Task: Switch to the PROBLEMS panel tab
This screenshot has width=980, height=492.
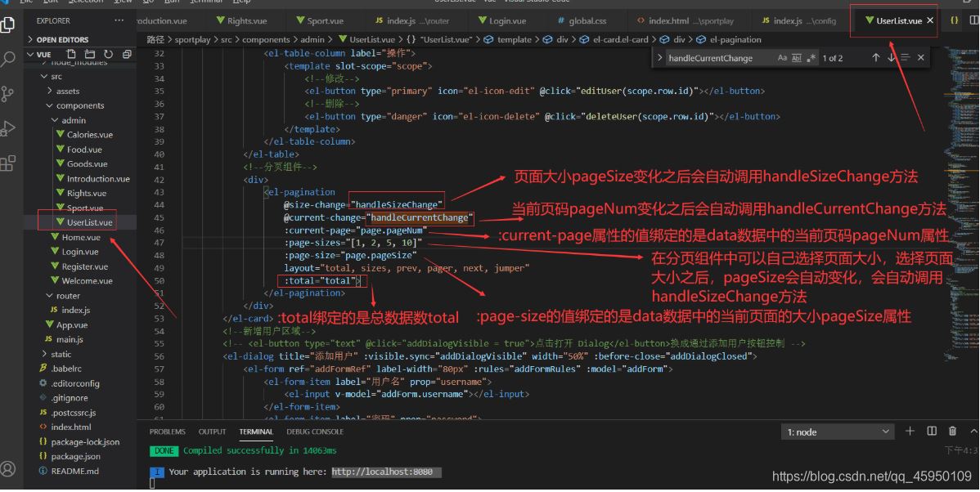Action: (167, 432)
